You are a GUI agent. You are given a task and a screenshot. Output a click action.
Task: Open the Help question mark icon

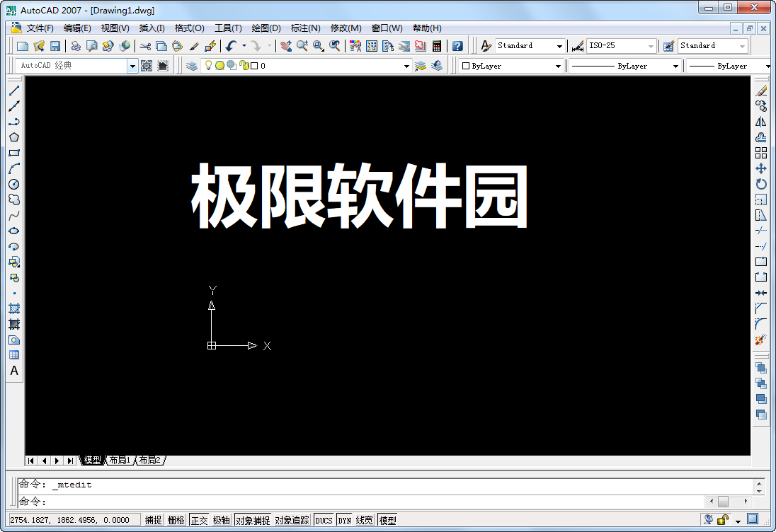pyautogui.click(x=458, y=46)
